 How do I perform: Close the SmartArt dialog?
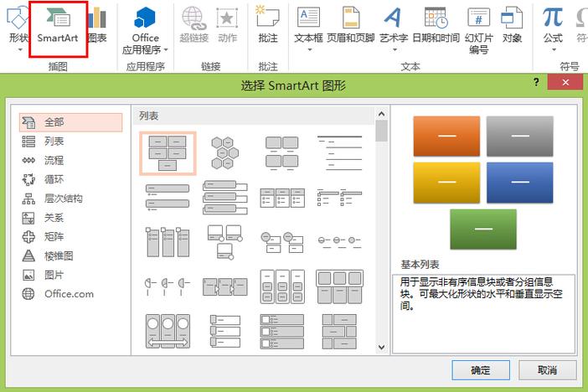point(565,82)
